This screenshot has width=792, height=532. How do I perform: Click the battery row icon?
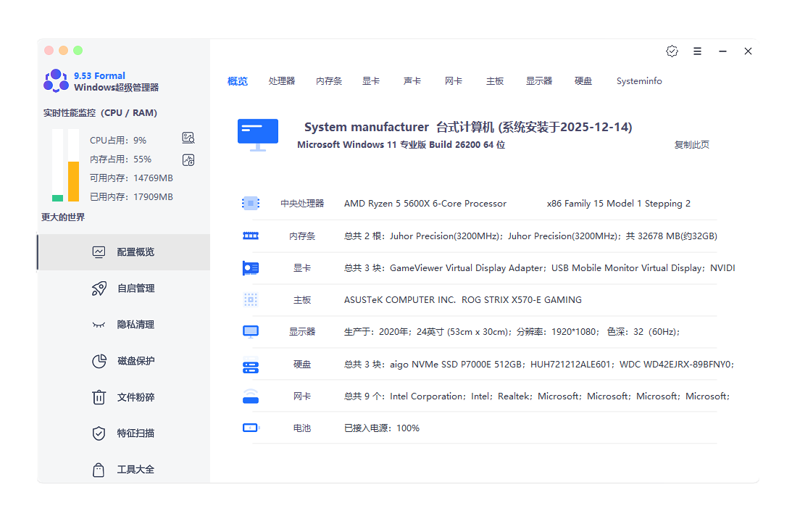(x=251, y=428)
